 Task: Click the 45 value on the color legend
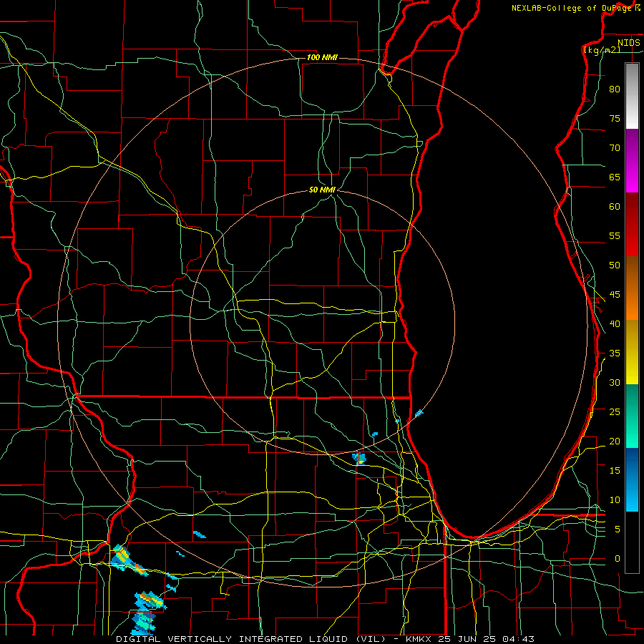click(615, 295)
